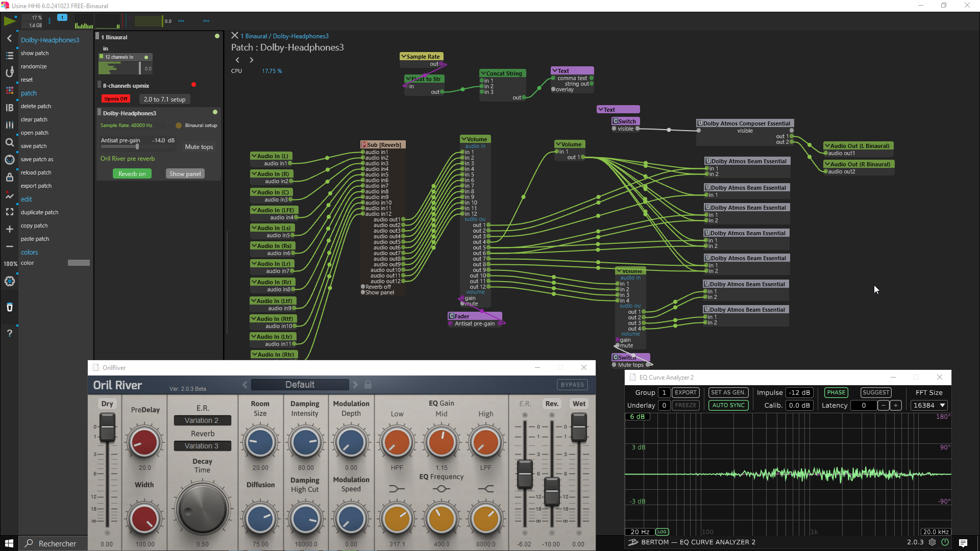Click export patch menu item
Image resolution: width=980 pixels, height=551 pixels.
(x=36, y=186)
